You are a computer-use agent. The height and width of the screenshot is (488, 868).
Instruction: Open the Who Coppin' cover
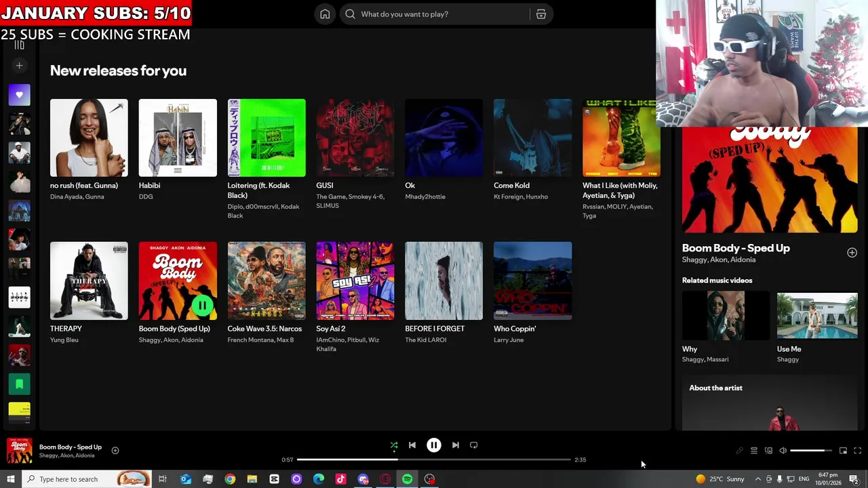coord(533,281)
